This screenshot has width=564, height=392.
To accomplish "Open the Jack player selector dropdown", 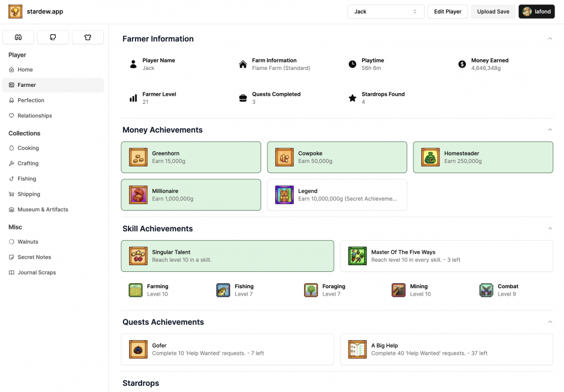I will coord(386,11).
